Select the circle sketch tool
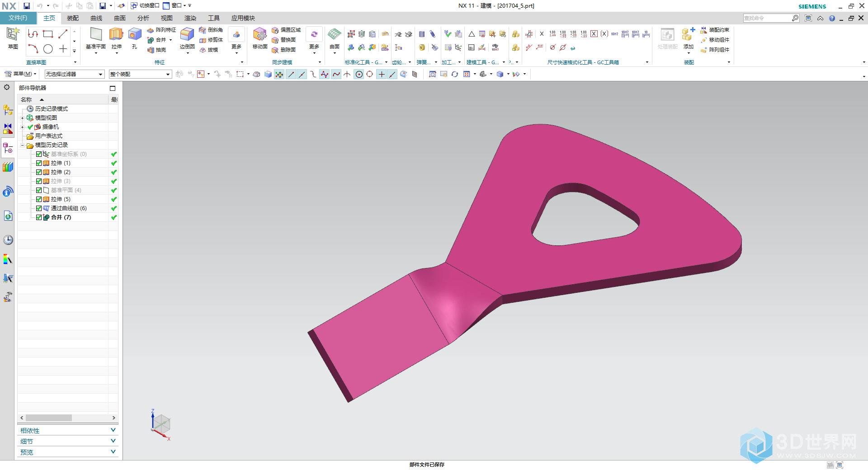 click(x=48, y=49)
